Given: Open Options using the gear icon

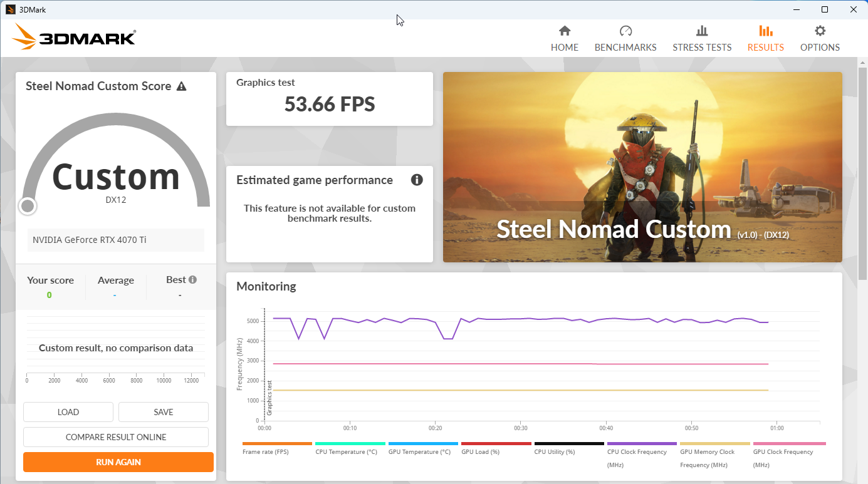Looking at the screenshot, I should 820,31.
